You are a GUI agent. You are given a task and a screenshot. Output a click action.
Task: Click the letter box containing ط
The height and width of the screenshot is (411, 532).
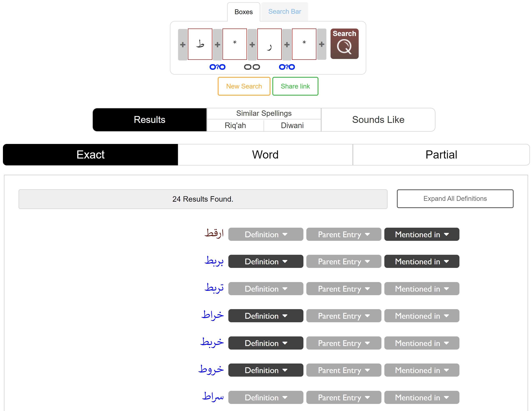point(200,44)
